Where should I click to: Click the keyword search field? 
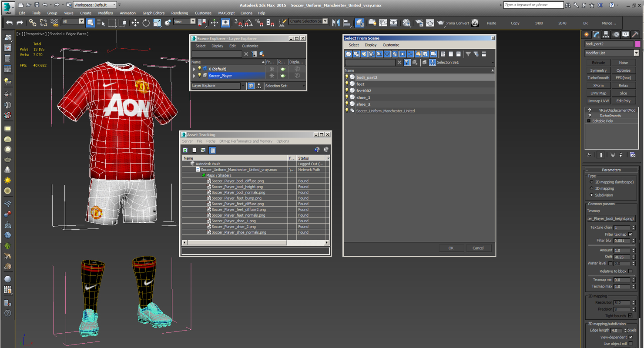point(533,5)
